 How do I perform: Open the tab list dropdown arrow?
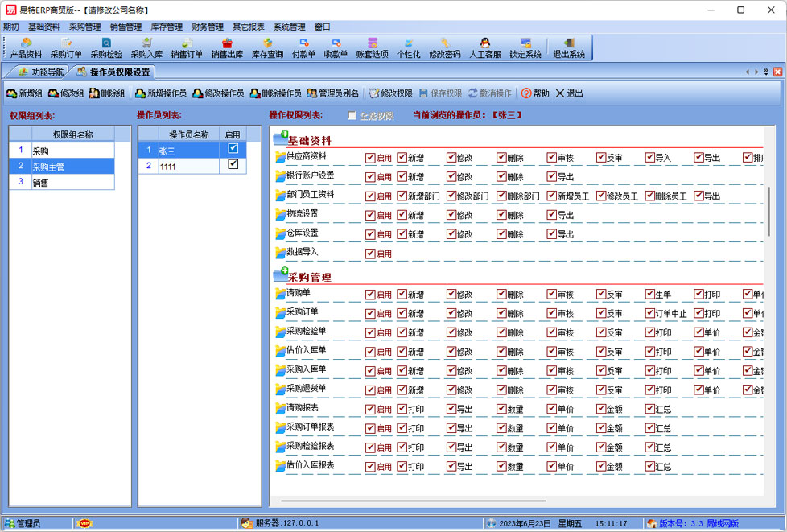click(766, 72)
